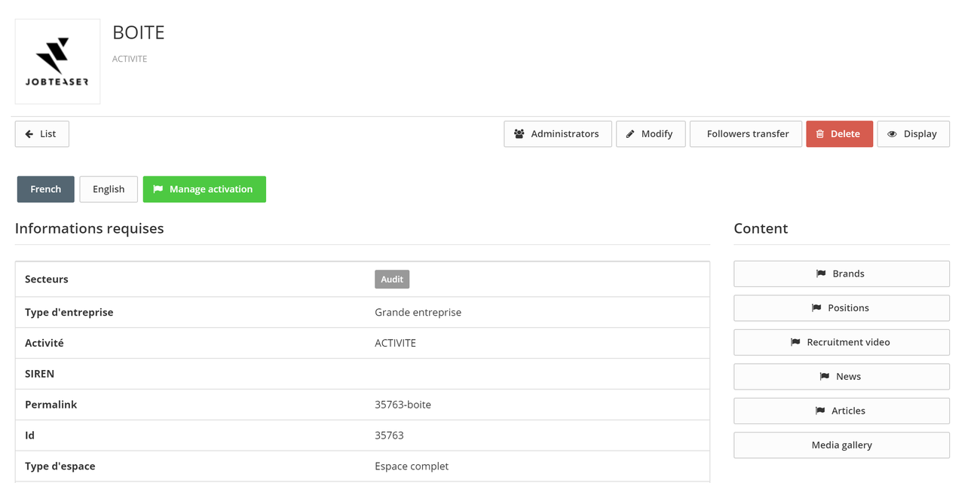Click the users group icon on Administrators

point(519,134)
